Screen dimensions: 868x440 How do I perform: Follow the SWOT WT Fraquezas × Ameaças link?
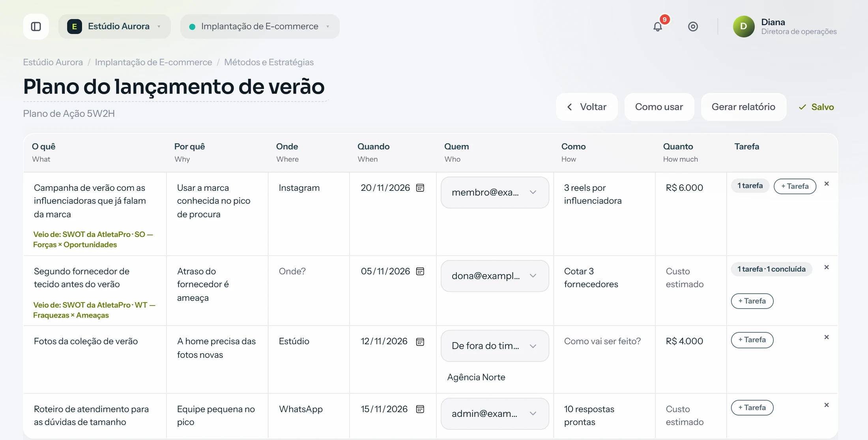pyautogui.click(x=94, y=310)
